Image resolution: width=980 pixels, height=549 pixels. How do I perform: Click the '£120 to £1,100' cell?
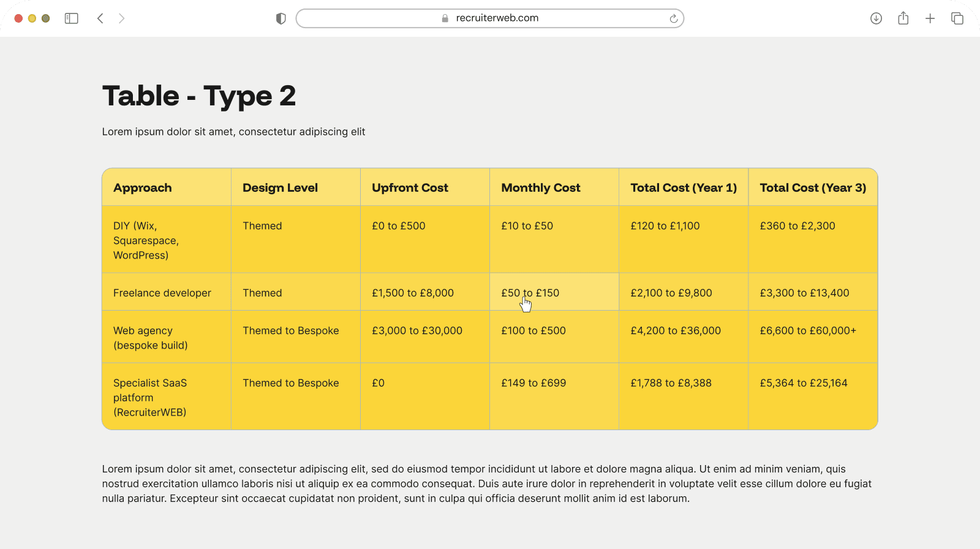tap(684, 240)
